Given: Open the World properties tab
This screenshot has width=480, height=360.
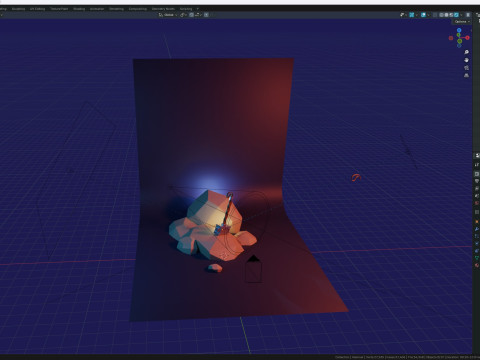Looking at the screenshot, I should (x=477, y=203).
